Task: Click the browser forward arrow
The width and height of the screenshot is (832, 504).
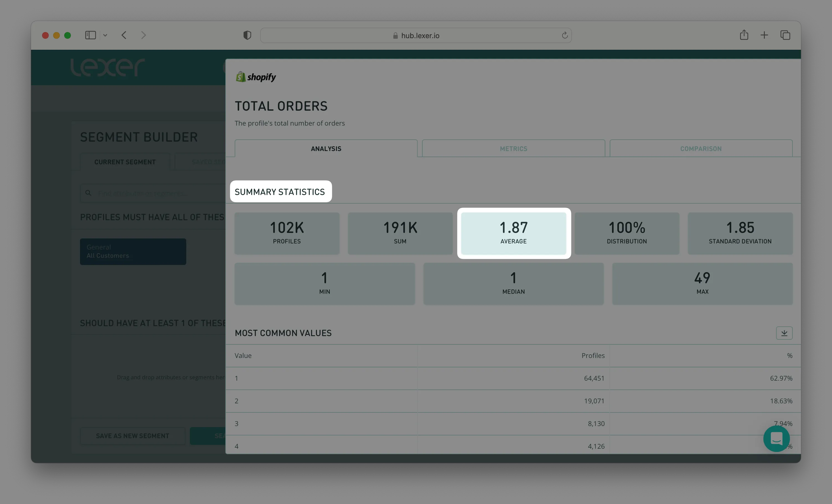Action: point(143,35)
